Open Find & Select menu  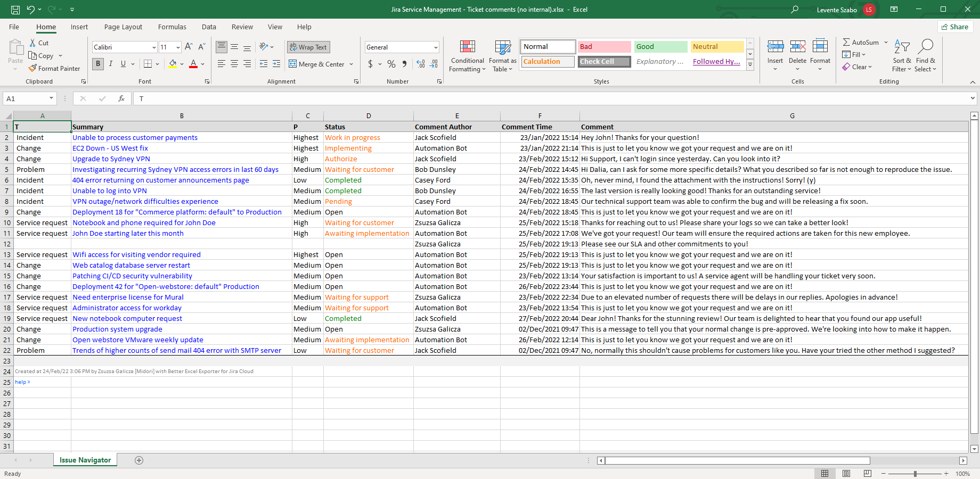click(926, 56)
